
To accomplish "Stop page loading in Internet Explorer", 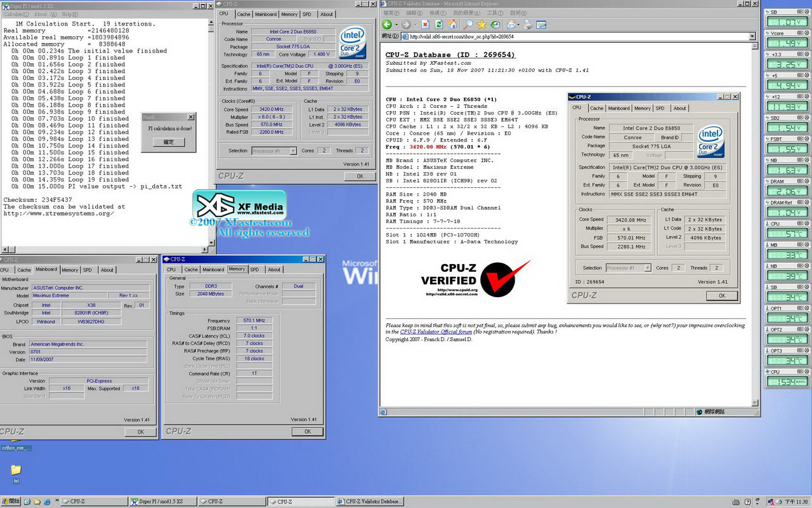I will [x=425, y=25].
